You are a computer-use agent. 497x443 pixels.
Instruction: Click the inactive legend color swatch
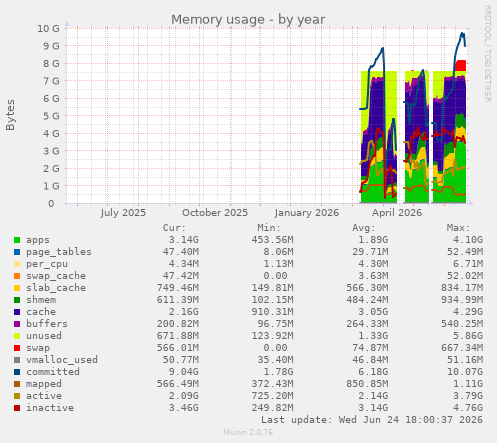pyautogui.click(x=17, y=408)
